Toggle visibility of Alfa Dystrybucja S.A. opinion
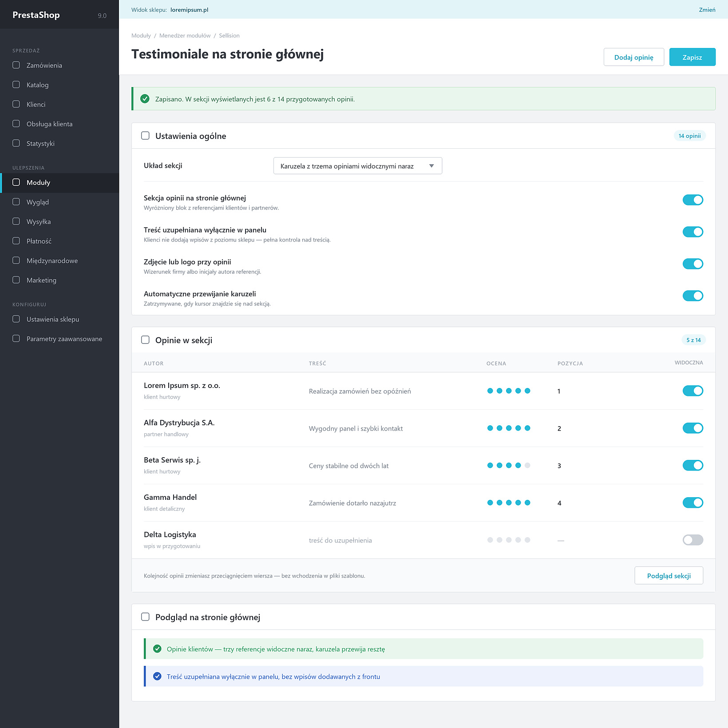Image resolution: width=728 pixels, height=728 pixels. pos(692,428)
